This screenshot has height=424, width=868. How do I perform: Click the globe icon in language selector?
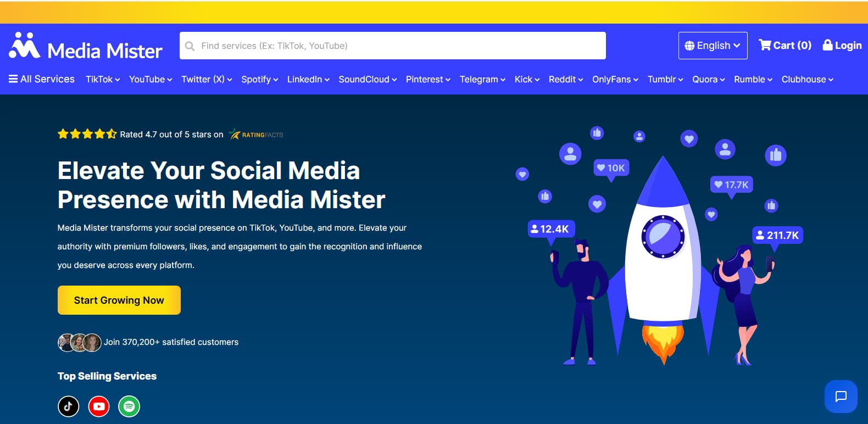point(689,46)
